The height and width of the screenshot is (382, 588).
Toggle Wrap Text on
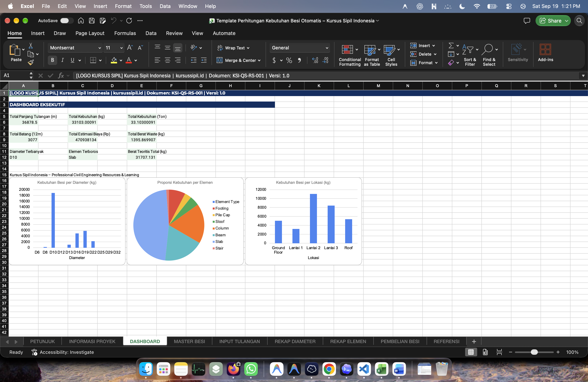tap(233, 48)
